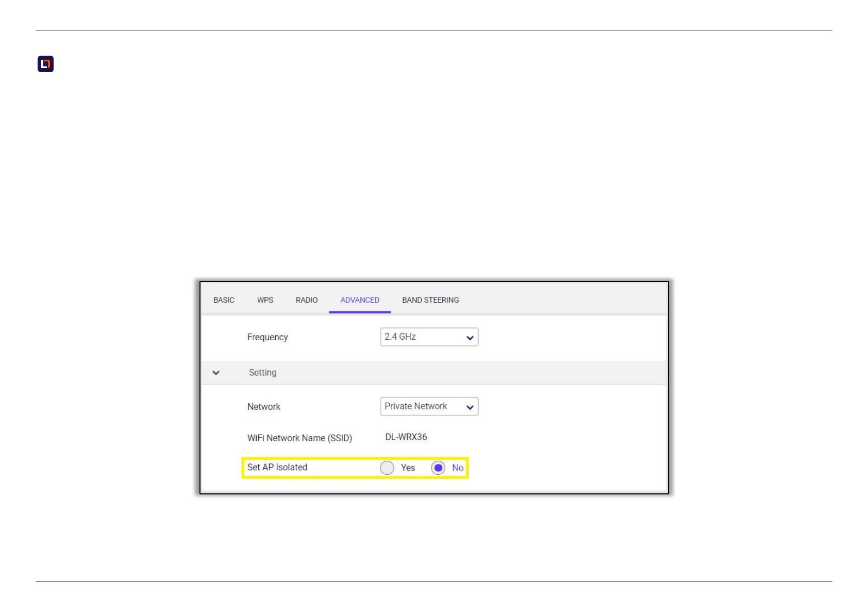Select No for Set AP Isolated
The height and width of the screenshot is (614, 868).
tap(438, 468)
